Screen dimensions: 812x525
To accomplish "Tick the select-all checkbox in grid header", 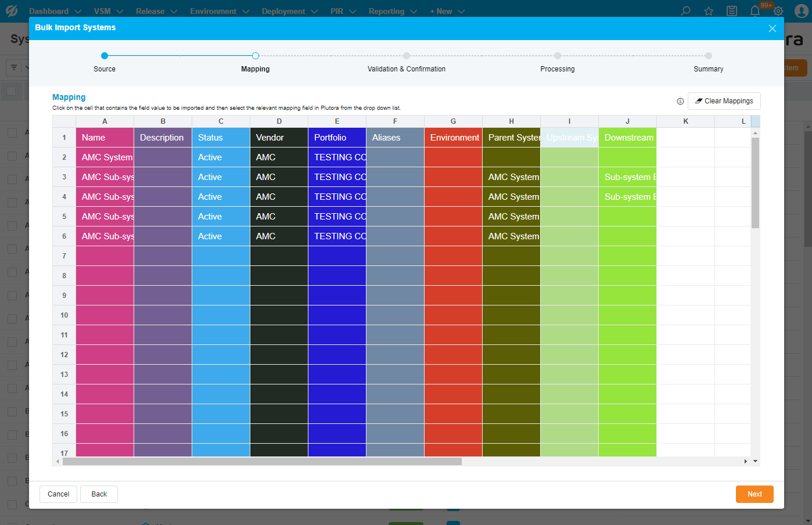I will (11, 91).
